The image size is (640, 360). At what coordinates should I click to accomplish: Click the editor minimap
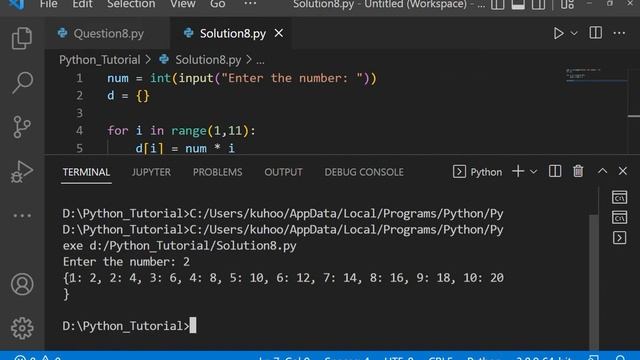596,76
